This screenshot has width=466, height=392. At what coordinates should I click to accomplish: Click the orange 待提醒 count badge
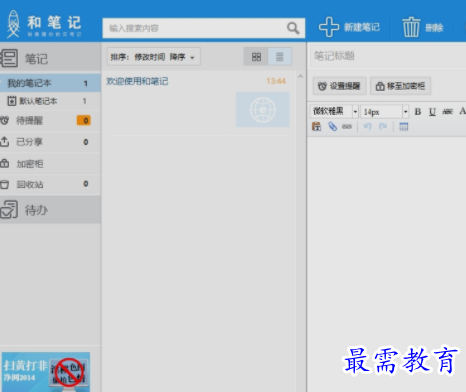pos(84,120)
